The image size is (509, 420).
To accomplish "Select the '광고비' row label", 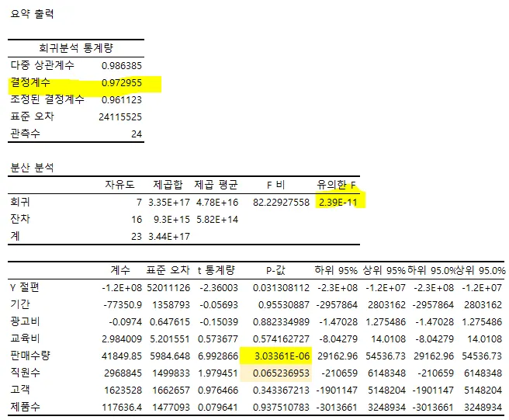I will [x=25, y=321].
